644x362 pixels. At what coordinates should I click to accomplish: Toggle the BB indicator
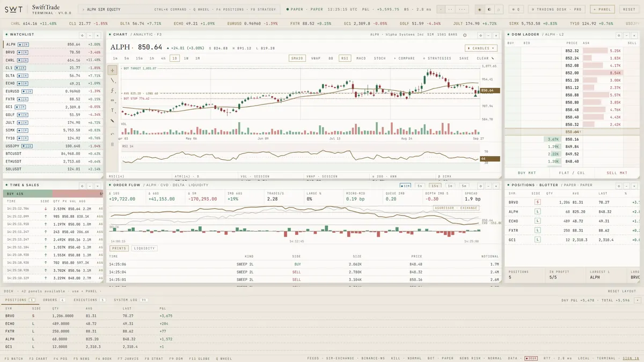pyautogui.click(x=331, y=58)
